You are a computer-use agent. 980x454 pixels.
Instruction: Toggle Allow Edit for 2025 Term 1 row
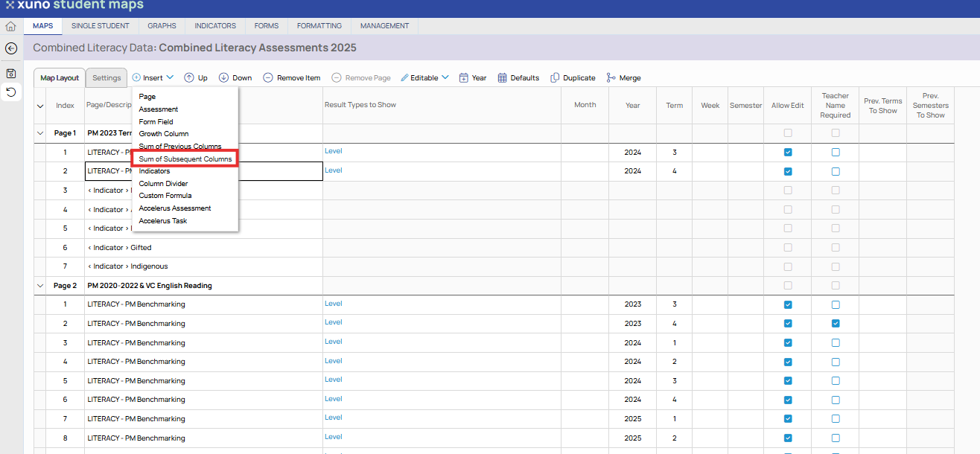pos(788,418)
